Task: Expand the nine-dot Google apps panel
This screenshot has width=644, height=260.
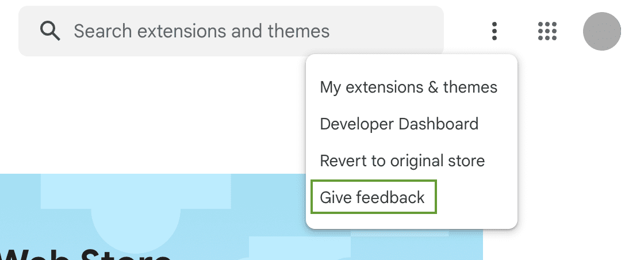Action: (547, 31)
